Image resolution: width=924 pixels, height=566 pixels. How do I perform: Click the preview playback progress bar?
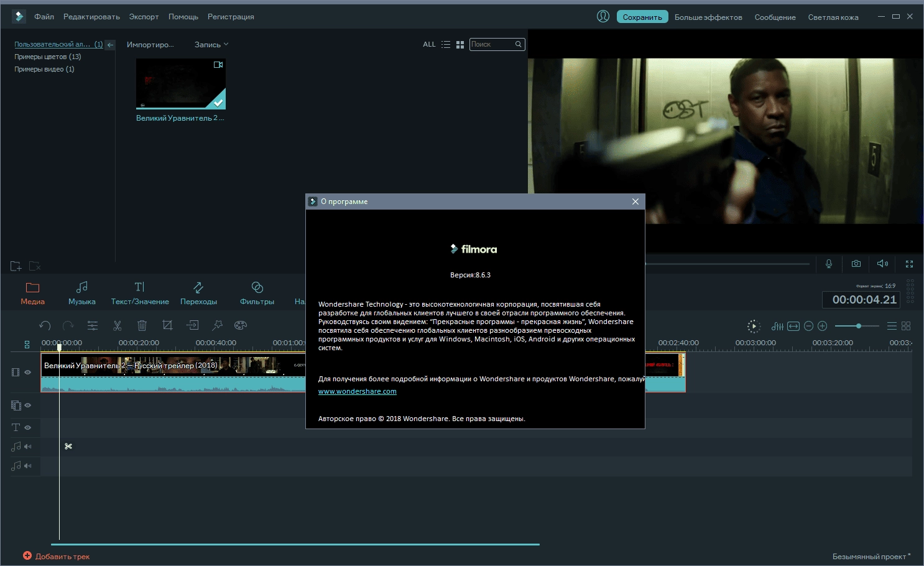tap(728, 264)
